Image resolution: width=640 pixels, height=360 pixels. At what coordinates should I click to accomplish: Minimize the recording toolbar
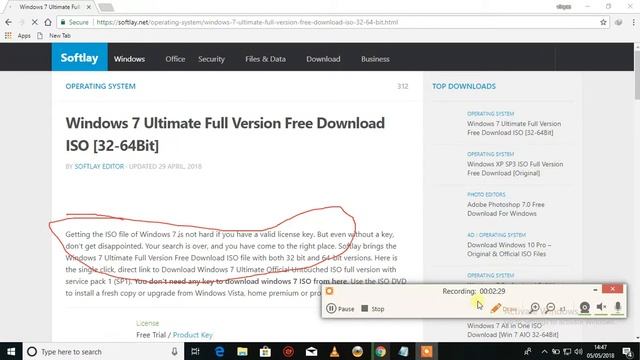(595, 289)
